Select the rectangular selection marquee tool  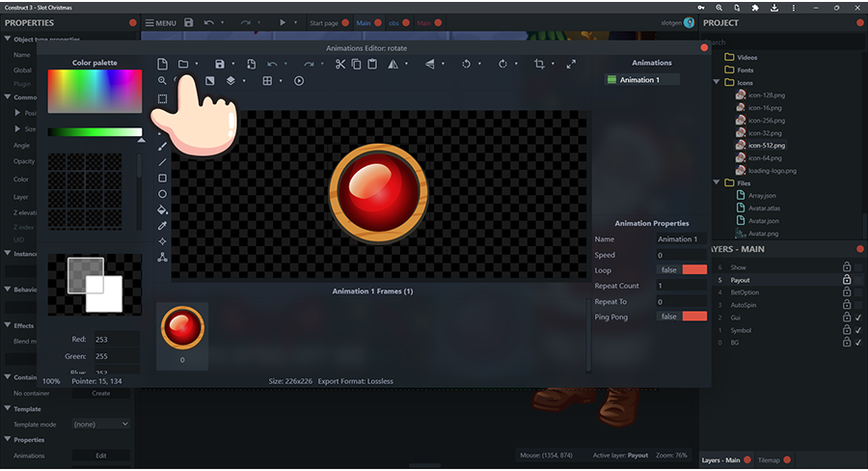(162, 99)
